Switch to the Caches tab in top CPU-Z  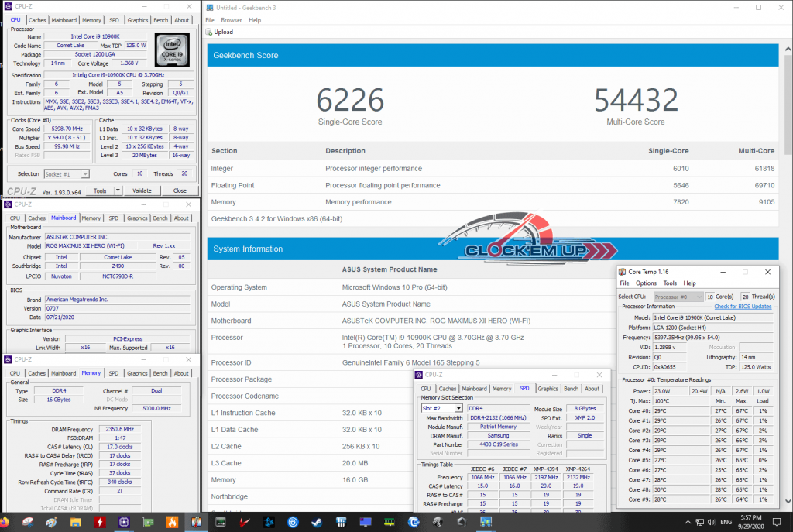click(37, 20)
